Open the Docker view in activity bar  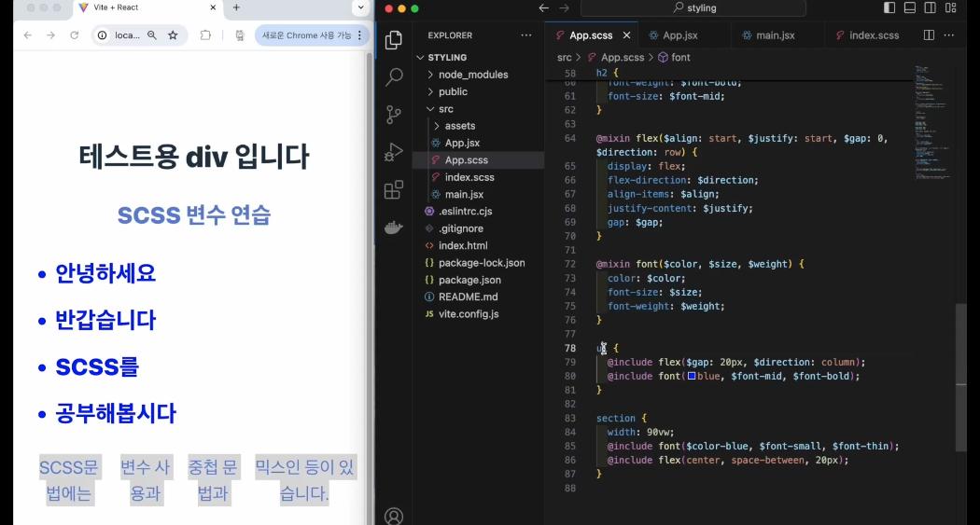394,228
